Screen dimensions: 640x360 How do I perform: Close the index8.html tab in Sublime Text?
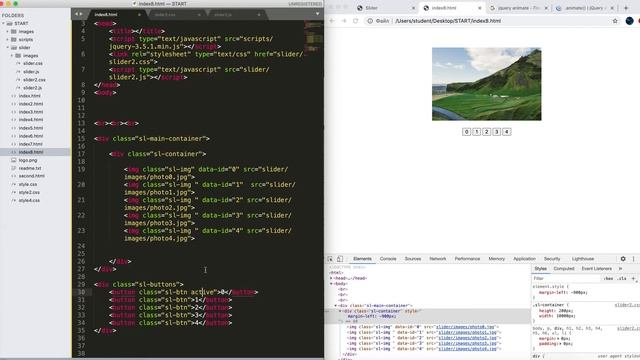(139, 15)
